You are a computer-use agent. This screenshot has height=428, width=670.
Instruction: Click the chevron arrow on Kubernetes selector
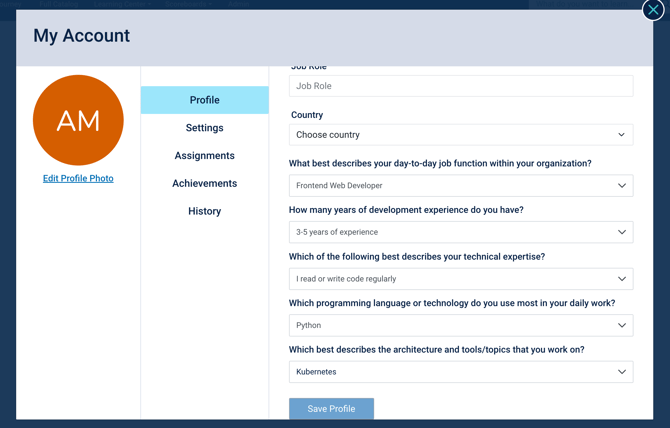[621, 372]
